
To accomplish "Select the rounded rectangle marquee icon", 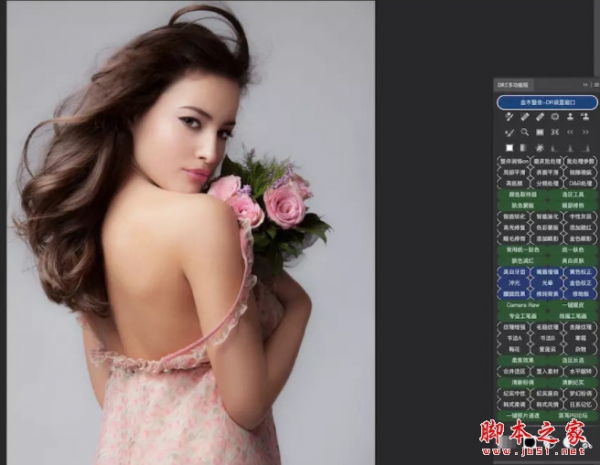I will pyautogui.click(x=555, y=117).
